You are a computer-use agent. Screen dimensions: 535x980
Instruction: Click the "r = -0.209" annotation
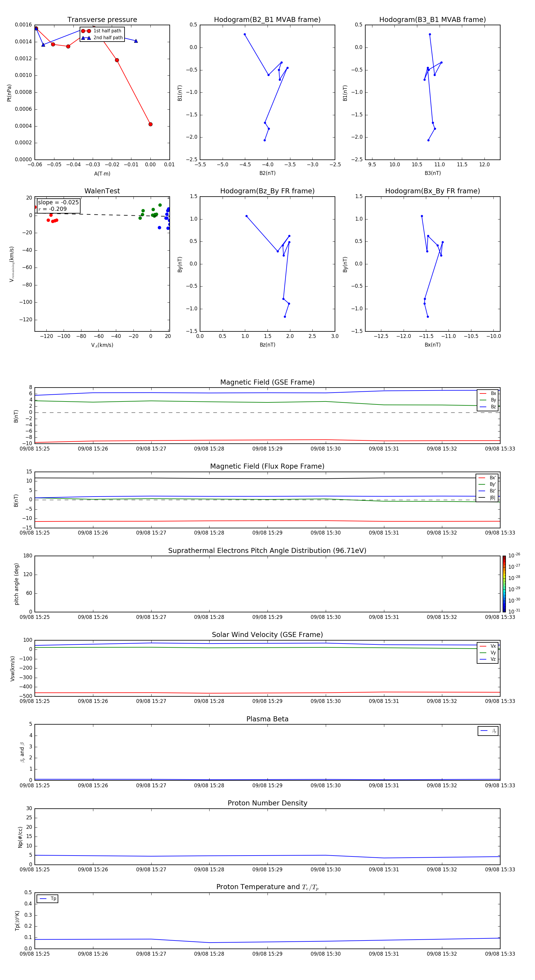coord(53,209)
